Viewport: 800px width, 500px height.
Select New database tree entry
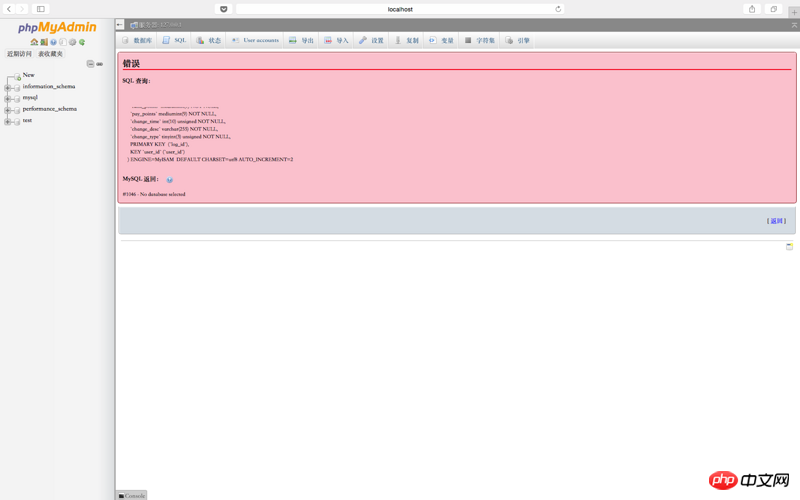click(x=29, y=75)
